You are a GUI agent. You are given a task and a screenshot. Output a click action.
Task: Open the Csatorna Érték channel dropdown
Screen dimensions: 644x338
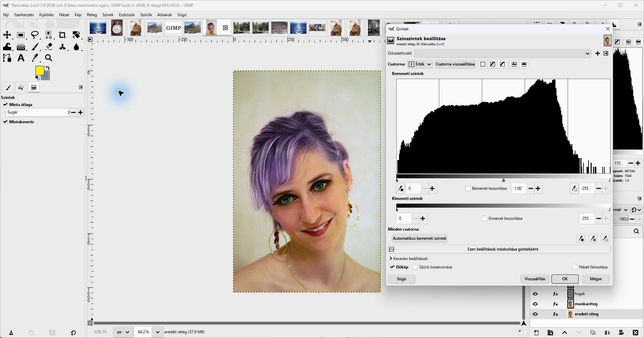pyautogui.click(x=420, y=64)
